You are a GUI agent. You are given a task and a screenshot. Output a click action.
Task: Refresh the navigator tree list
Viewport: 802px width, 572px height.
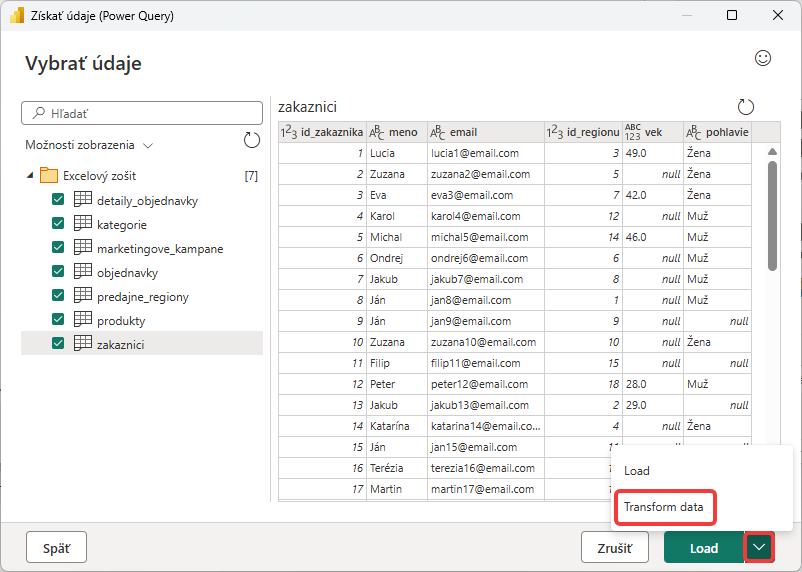pos(252,140)
